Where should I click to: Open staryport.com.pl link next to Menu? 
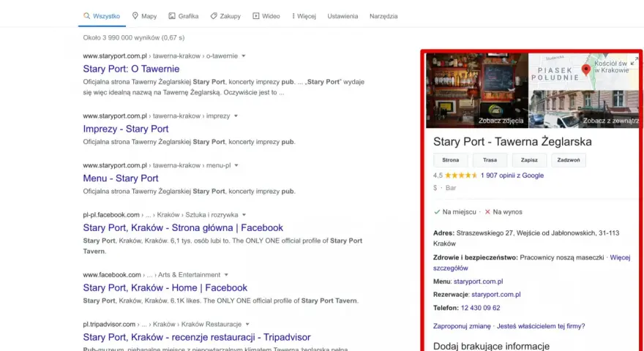(x=478, y=282)
